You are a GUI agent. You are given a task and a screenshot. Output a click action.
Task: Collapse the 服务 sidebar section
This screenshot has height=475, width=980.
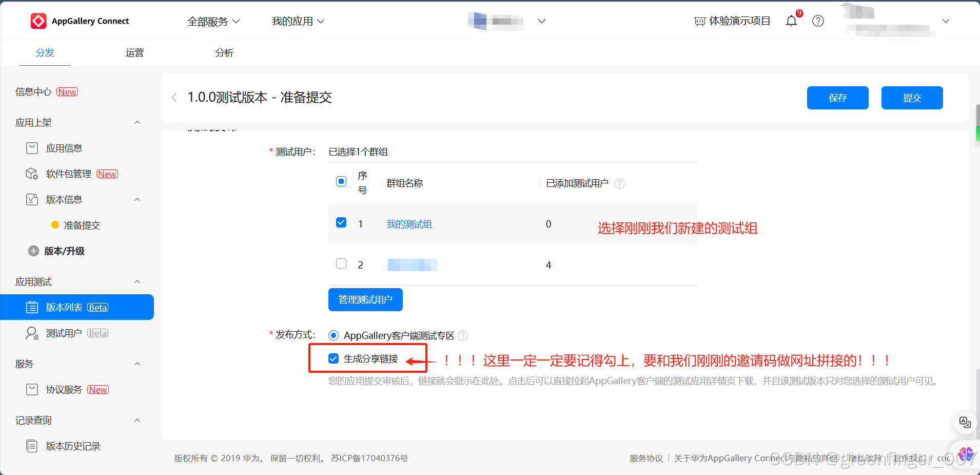click(x=137, y=364)
